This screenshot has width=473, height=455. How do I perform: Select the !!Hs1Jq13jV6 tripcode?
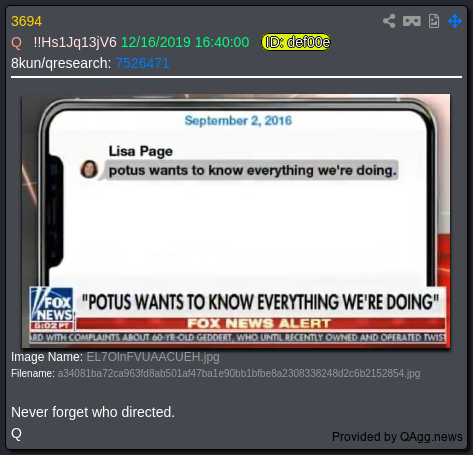click(75, 42)
